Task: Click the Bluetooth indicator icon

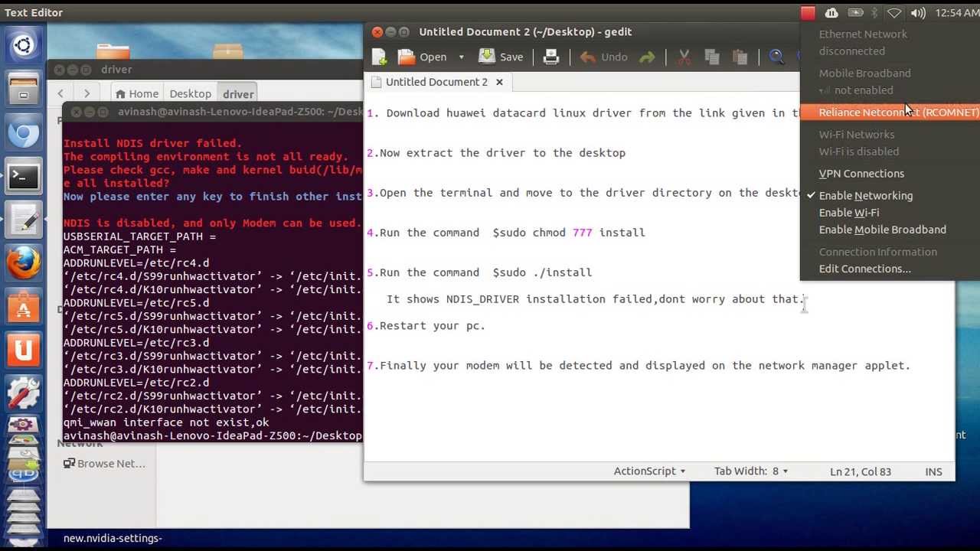Action: (874, 13)
